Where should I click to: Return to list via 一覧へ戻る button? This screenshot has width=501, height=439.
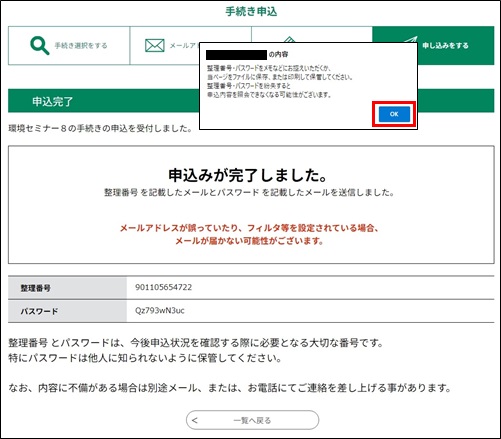point(252,420)
